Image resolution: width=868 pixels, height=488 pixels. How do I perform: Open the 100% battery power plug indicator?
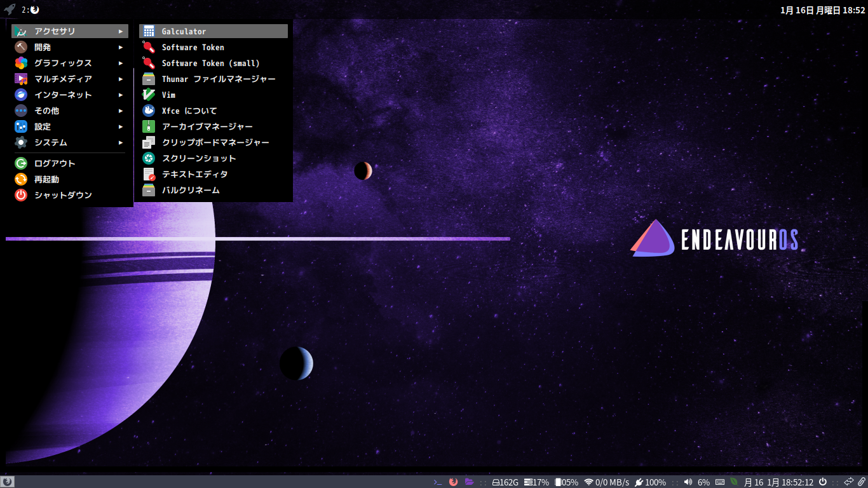tap(650, 482)
